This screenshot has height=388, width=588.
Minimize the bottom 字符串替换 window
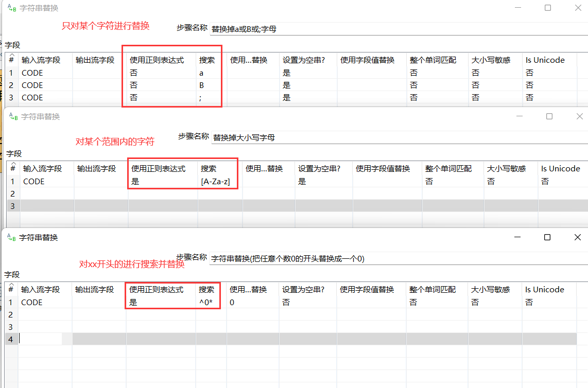click(x=517, y=237)
